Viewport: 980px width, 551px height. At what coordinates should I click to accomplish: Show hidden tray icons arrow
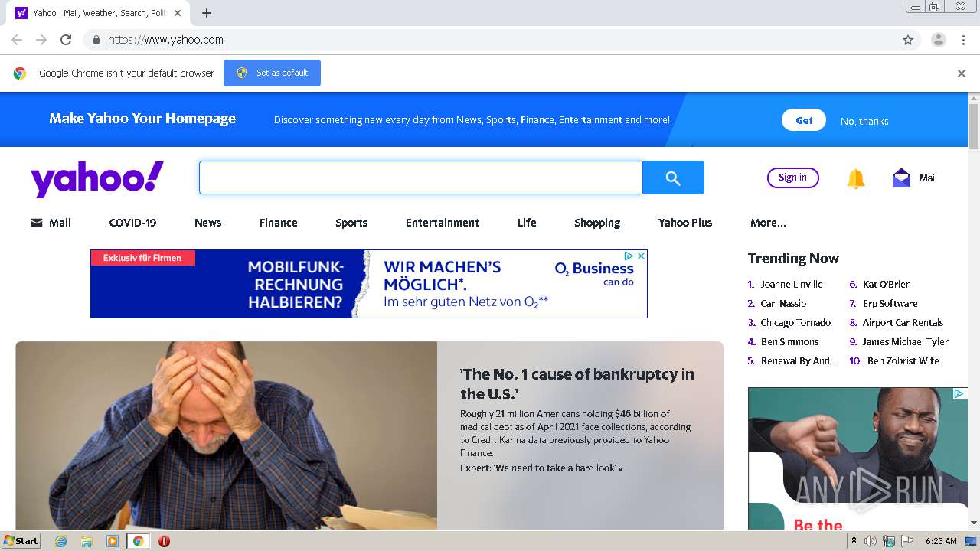tap(854, 540)
